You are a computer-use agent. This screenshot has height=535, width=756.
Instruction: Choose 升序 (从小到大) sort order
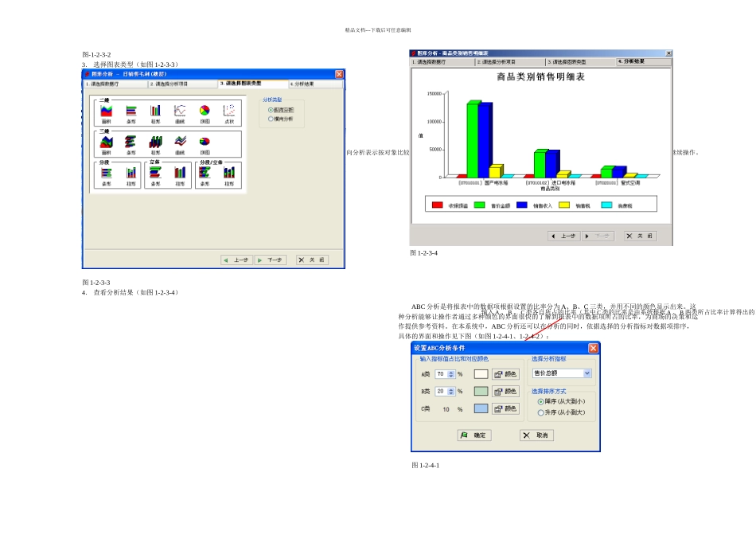[x=541, y=412]
